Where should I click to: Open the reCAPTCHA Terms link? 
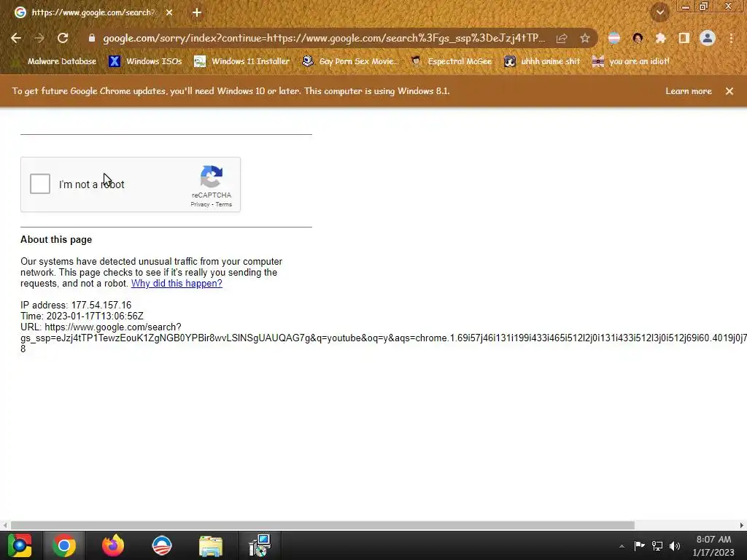click(223, 204)
